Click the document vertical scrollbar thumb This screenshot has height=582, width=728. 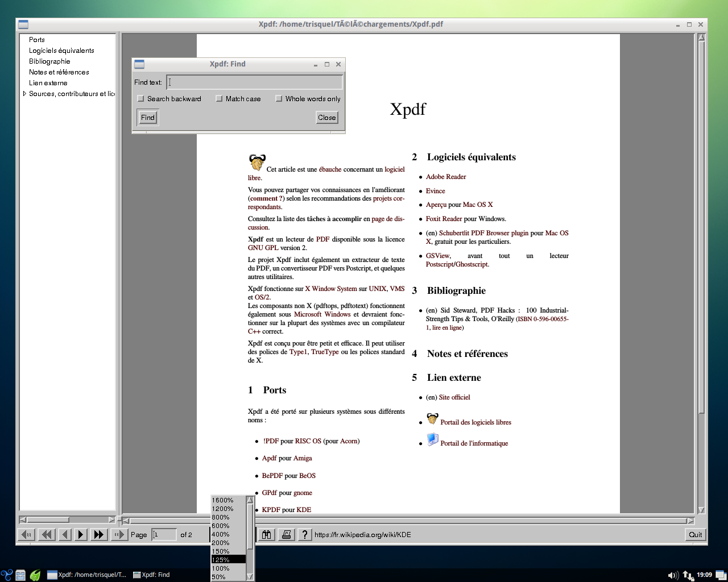(701, 227)
